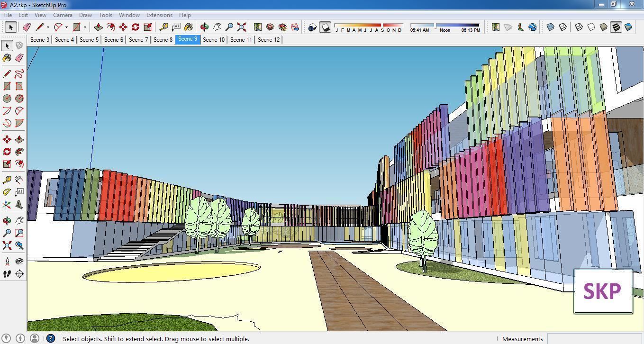Click the Send to LayOut icon
The width and height of the screenshot is (644, 344).
pos(295,27)
